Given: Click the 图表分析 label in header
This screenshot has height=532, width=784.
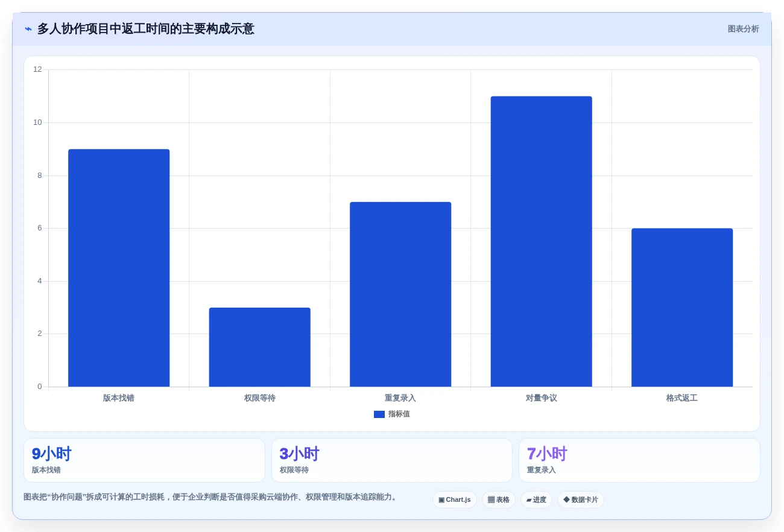Looking at the screenshot, I should tap(743, 29).
